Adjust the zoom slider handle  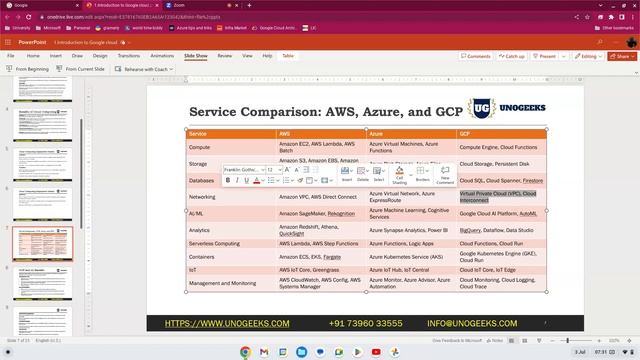coord(567,340)
